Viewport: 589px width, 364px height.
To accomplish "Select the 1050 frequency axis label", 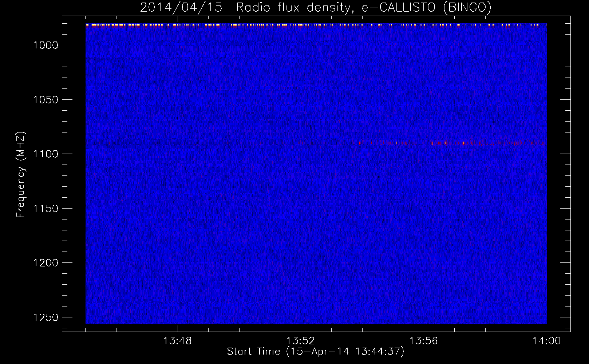I will pyautogui.click(x=46, y=100).
